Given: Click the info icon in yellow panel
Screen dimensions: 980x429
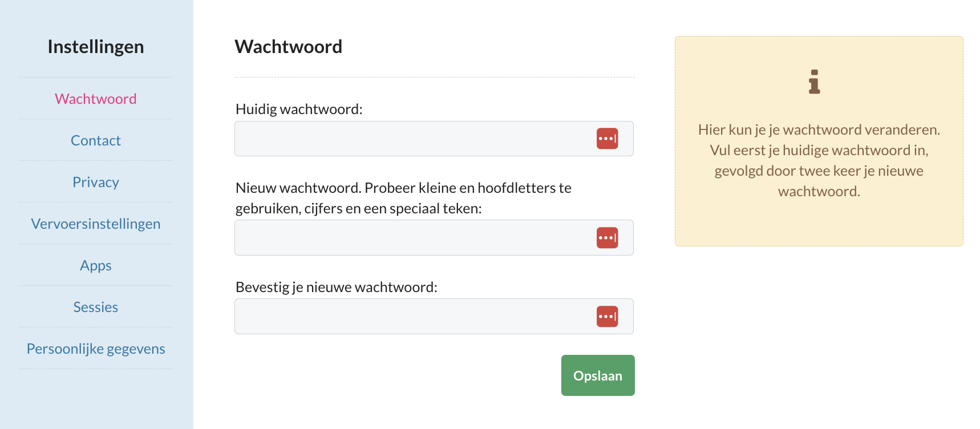Looking at the screenshot, I should click(814, 82).
